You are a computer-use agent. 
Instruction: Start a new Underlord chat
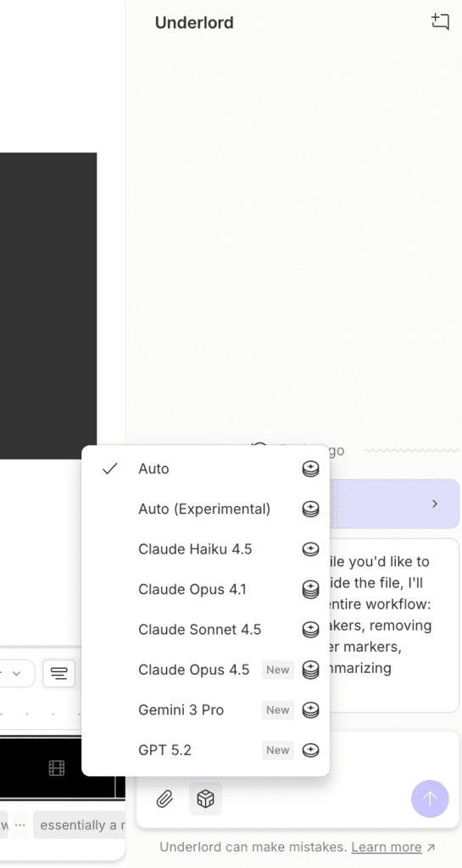click(440, 22)
